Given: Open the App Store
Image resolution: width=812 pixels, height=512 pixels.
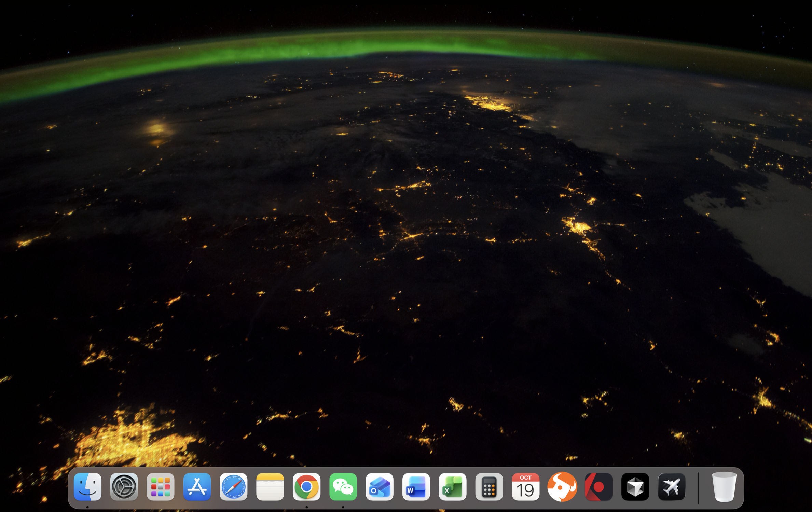Looking at the screenshot, I should point(197,487).
